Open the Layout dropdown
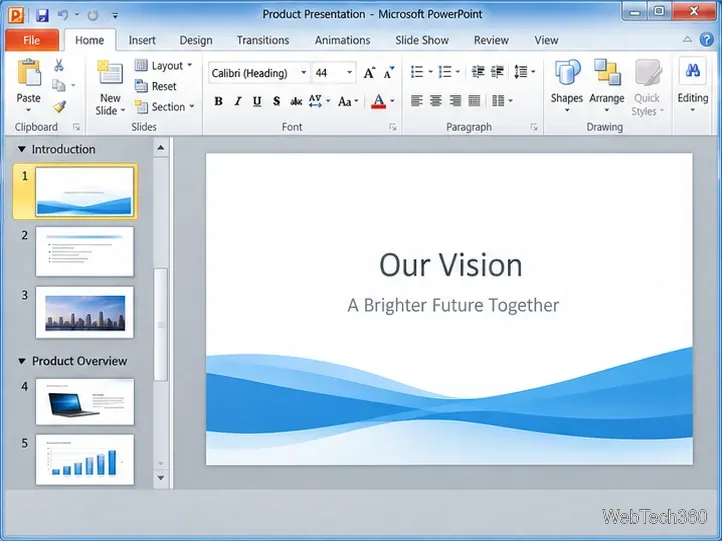The height and width of the screenshot is (541, 722). pos(163,66)
